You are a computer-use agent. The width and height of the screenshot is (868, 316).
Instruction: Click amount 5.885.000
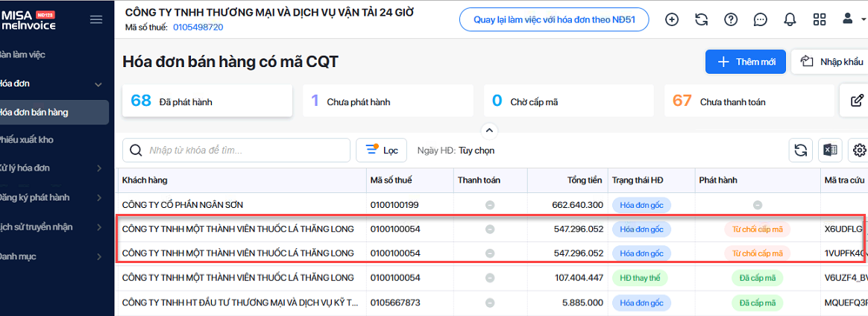coord(583,303)
